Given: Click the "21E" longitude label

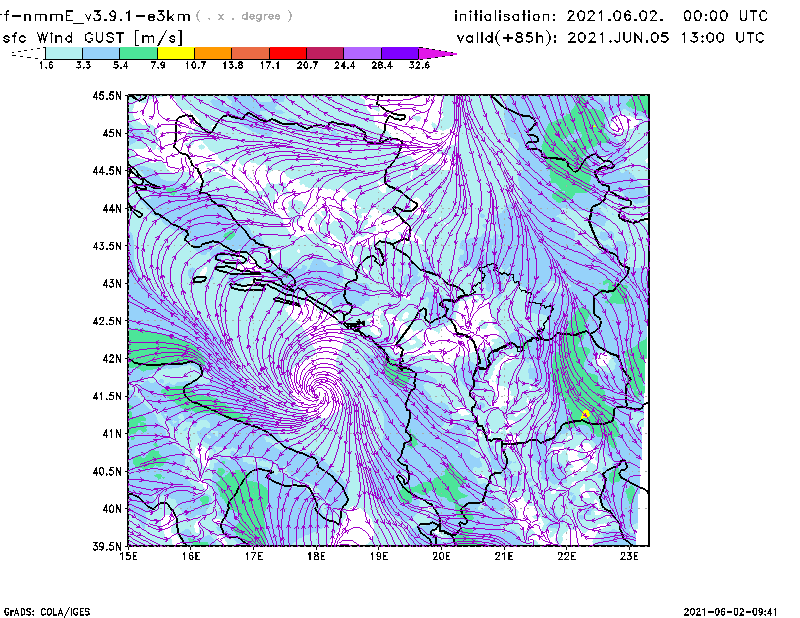Looking at the screenshot, I should coord(504,556).
